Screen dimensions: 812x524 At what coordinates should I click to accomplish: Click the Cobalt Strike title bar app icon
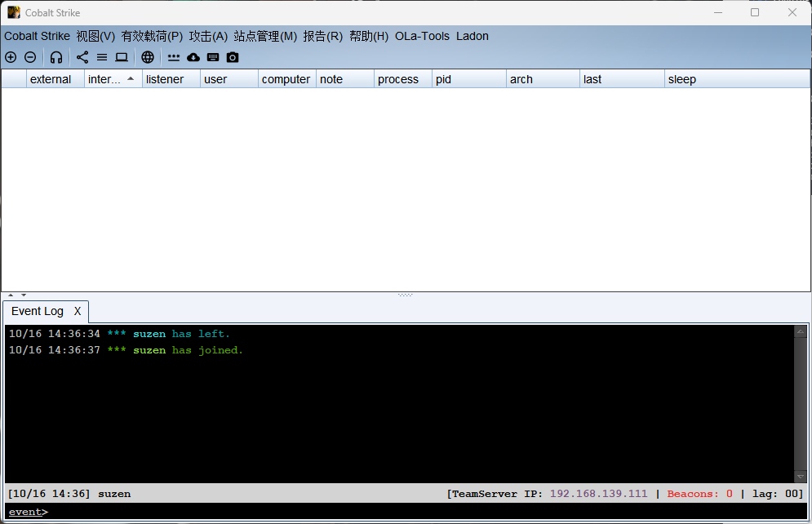[14, 12]
